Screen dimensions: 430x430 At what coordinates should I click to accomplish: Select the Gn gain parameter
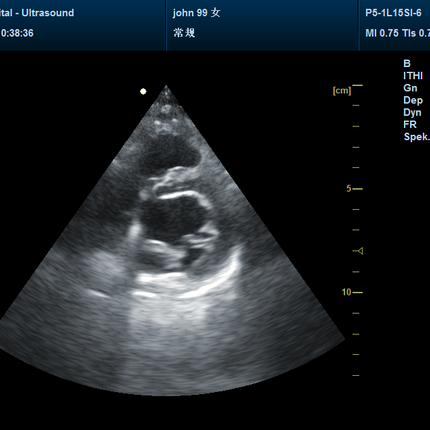(410, 88)
